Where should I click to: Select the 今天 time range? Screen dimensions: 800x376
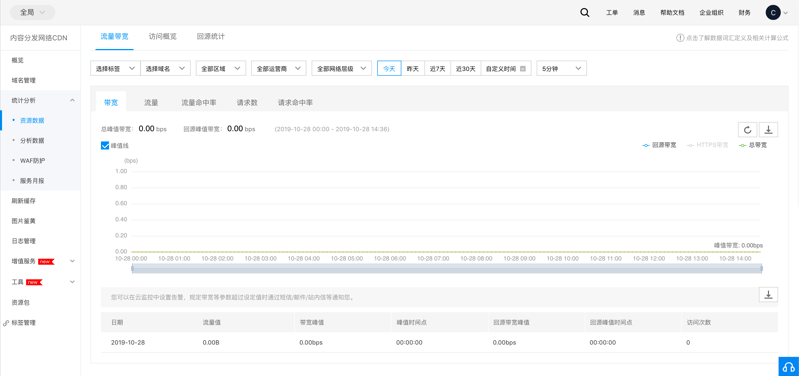(389, 68)
